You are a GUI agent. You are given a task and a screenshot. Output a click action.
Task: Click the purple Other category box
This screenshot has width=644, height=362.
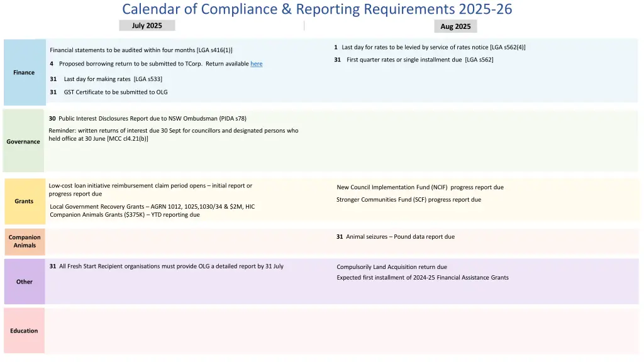pos(25,282)
